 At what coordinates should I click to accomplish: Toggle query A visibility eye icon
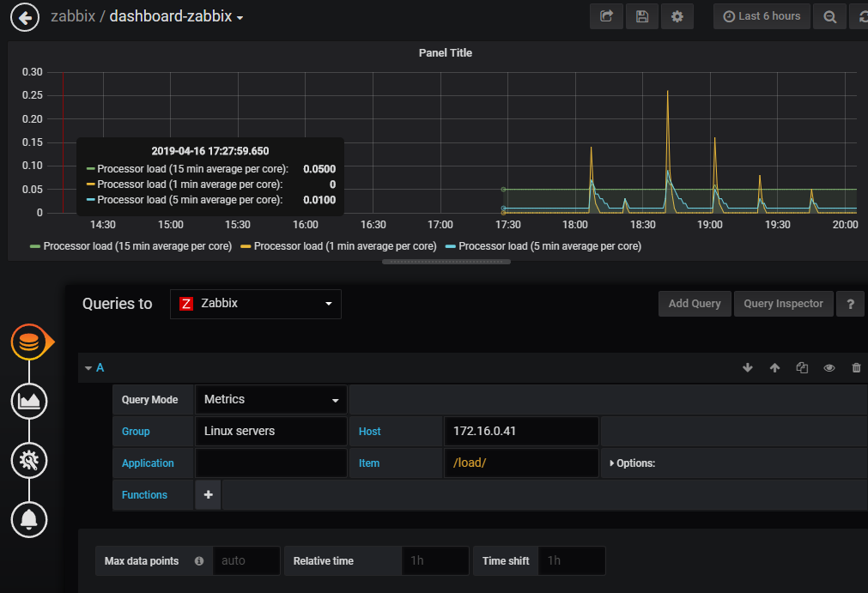tap(829, 368)
